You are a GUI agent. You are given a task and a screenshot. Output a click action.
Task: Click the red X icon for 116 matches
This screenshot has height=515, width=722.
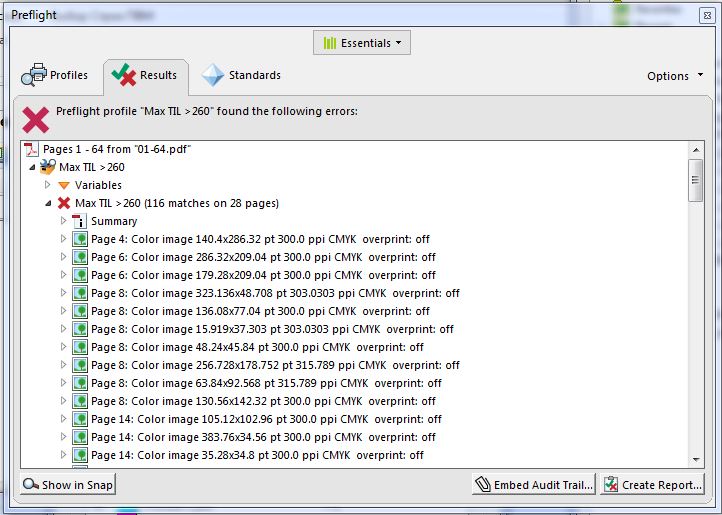coord(64,203)
